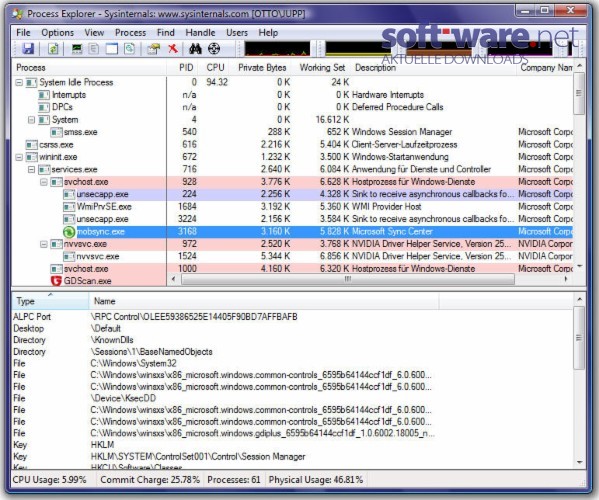Screen dimensions: 599x500
Task: Click the Show Process Tree toolbar icon
Action: tap(94, 49)
